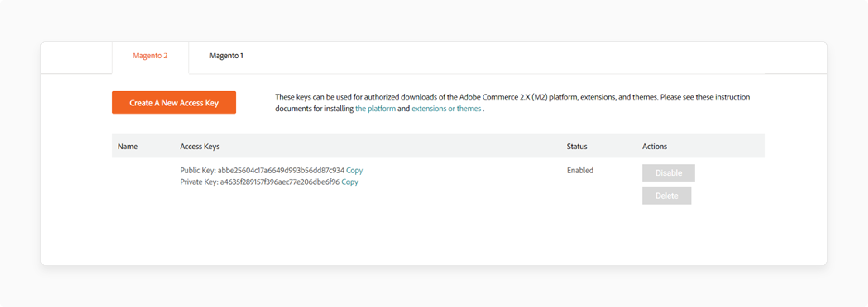Disable the access key
This screenshot has width=868, height=307.
click(x=668, y=173)
